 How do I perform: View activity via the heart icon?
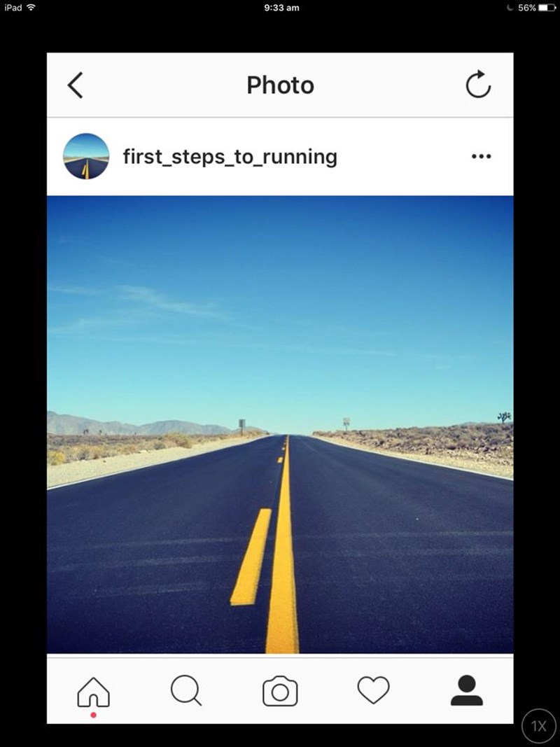point(373,690)
